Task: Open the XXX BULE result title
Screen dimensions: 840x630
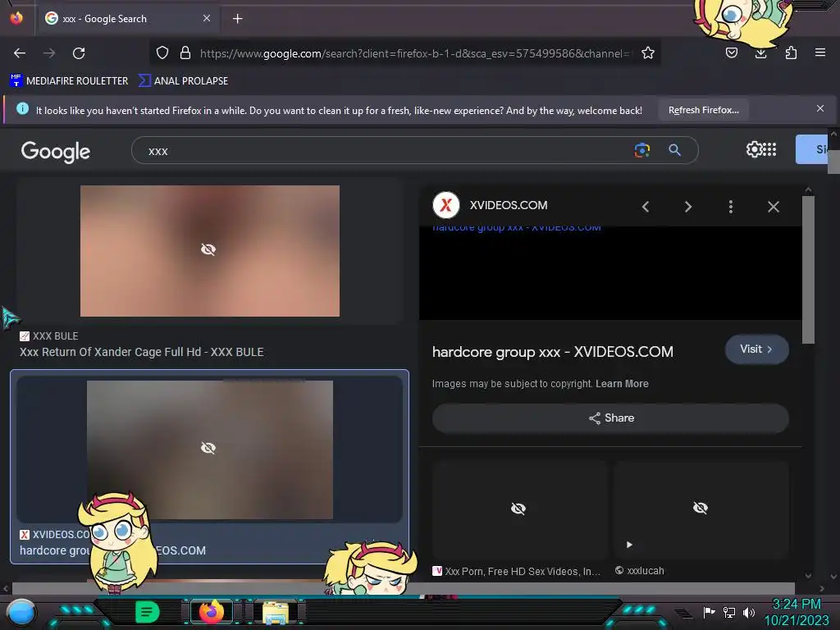Action: tap(141, 352)
